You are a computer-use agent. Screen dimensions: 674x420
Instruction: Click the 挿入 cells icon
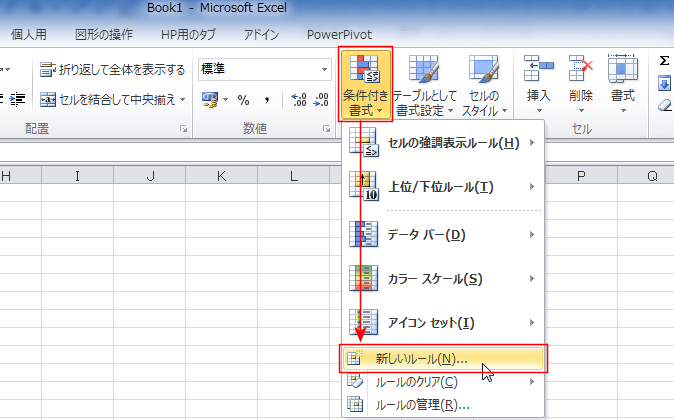coord(539,68)
